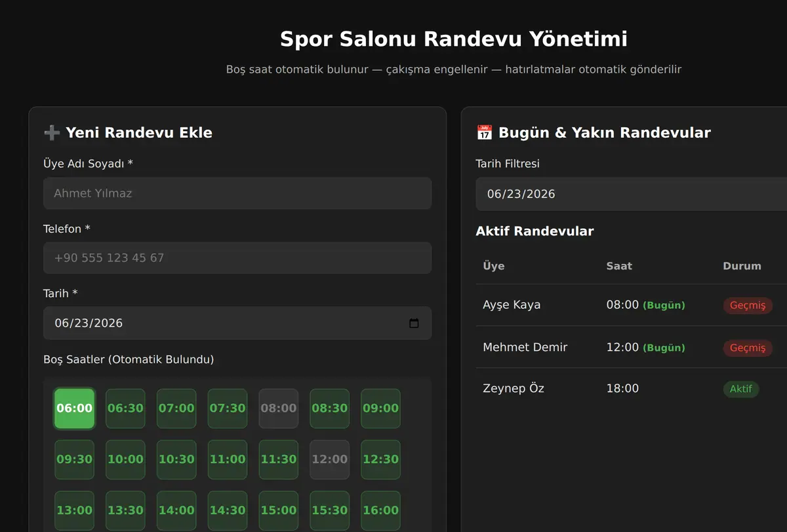The width and height of the screenshot is (787, 532).
Task: Click the Tarih date field in the new appointment form
Action: click(237, 323)
